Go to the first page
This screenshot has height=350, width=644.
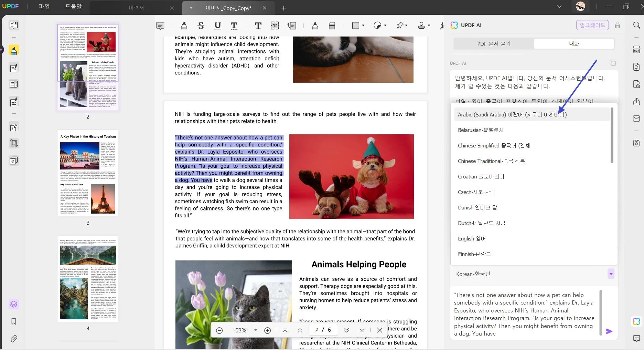pos(285,330)
